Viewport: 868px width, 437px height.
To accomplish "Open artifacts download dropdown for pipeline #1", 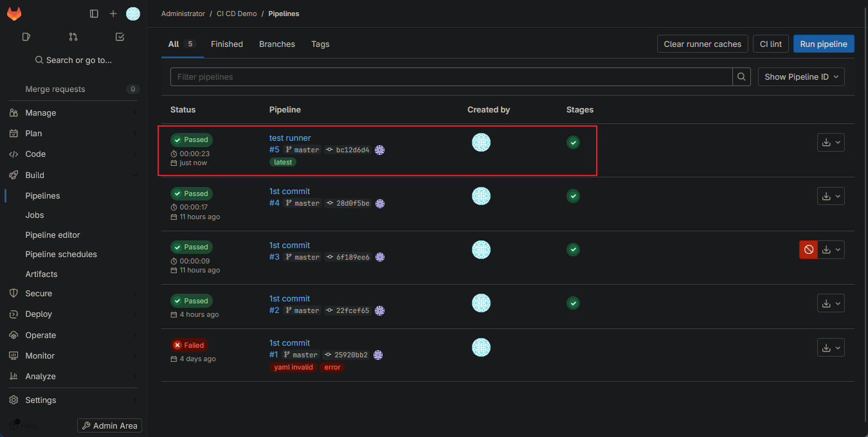I will (831, 348).
